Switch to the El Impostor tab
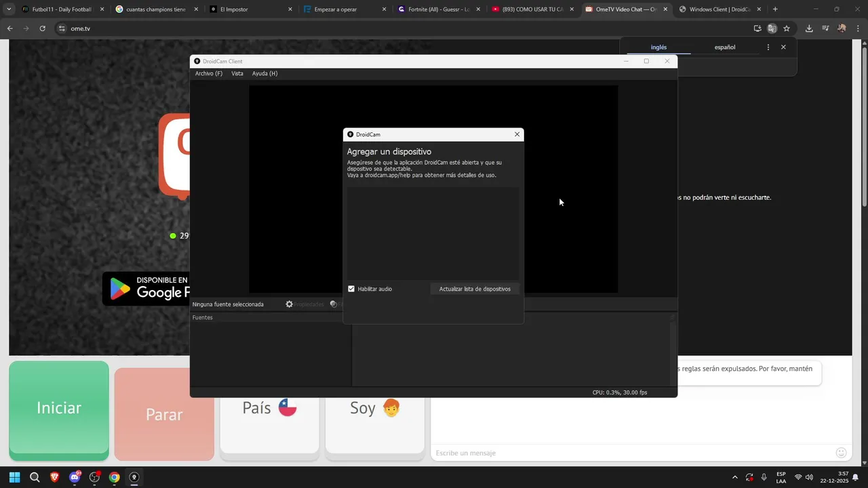The width and height of the screenshot is (868, 488). (x=250, y=9)
